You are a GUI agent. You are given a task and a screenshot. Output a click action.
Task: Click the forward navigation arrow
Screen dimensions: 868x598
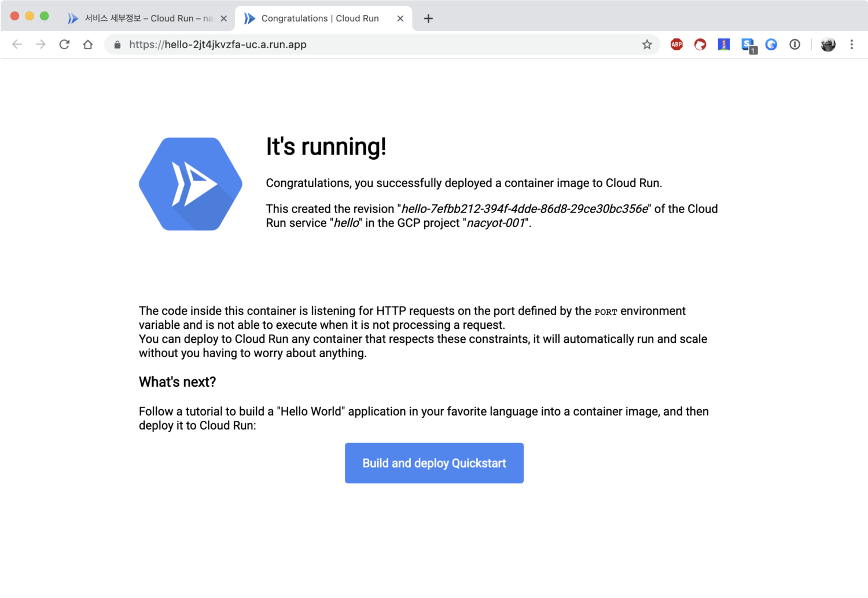pyautogui.click(x=41, y=45)
